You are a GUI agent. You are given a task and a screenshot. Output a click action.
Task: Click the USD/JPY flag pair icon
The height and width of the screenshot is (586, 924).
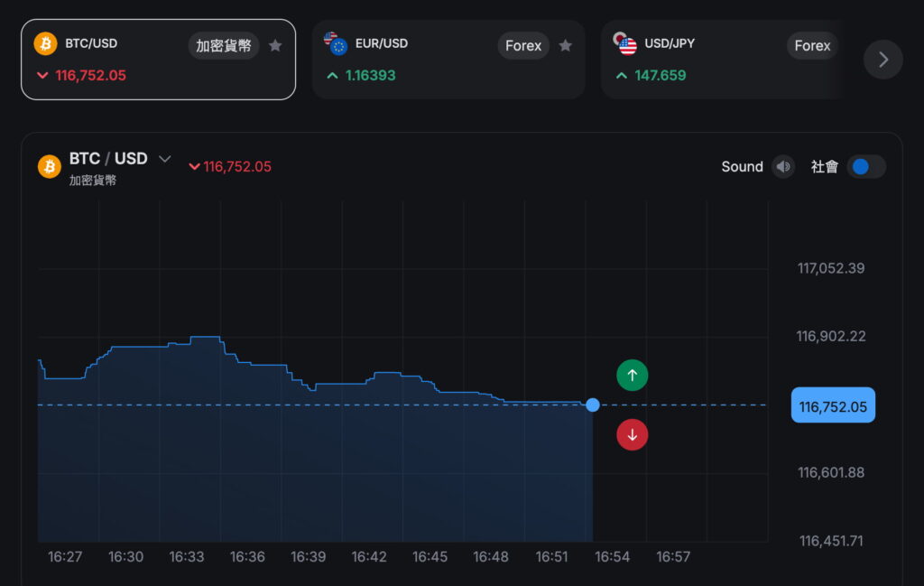pos(624,43)
